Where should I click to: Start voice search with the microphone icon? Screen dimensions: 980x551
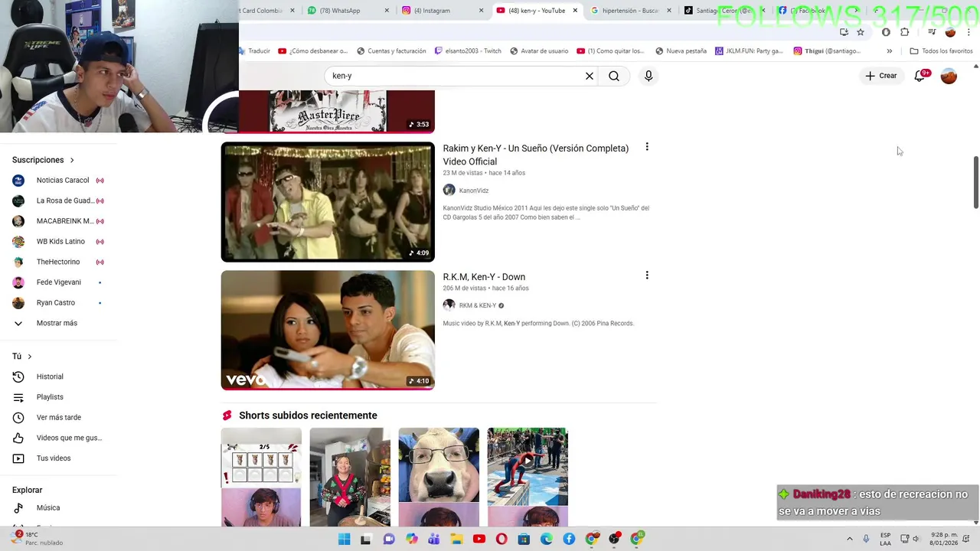(x=648, y=76)
